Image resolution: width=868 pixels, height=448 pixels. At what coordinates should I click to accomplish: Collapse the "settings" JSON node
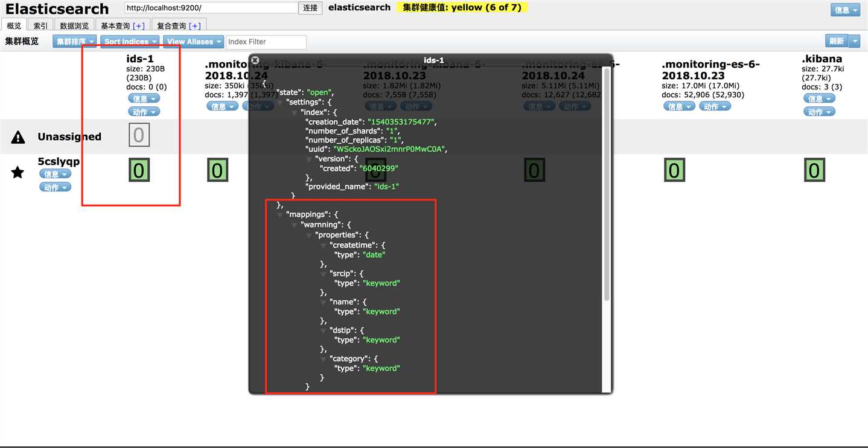(x=281, y=103)
